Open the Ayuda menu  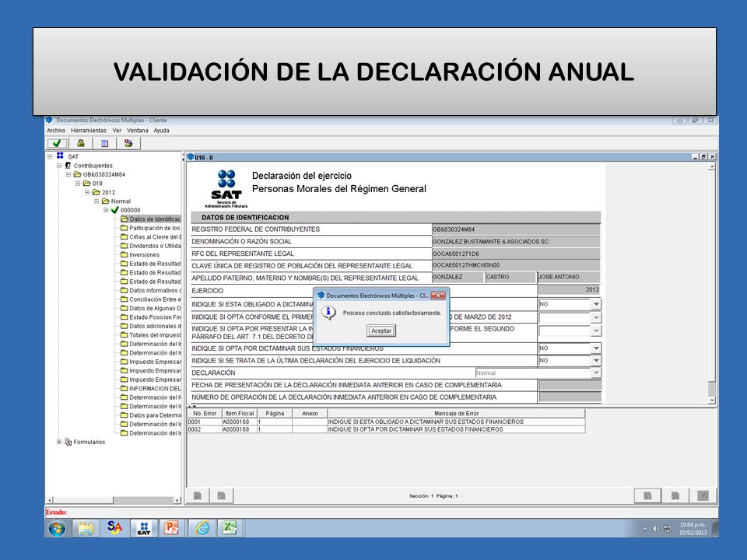point(162,131)
